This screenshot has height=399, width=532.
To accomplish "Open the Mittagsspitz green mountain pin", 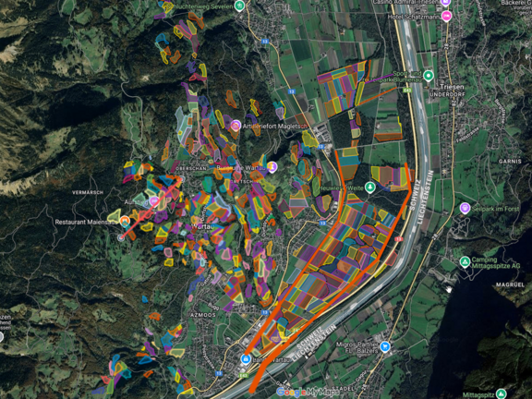I will point(501,394).
